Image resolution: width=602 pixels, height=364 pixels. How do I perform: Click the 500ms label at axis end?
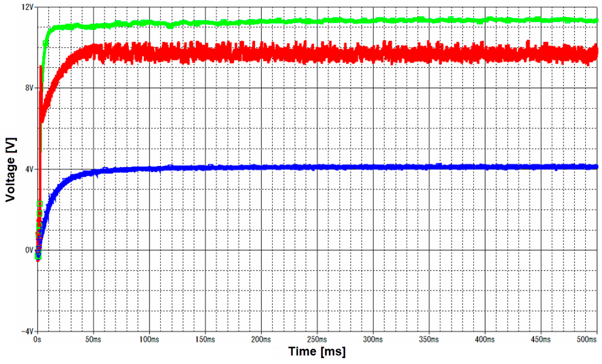(x=587, y=340)
